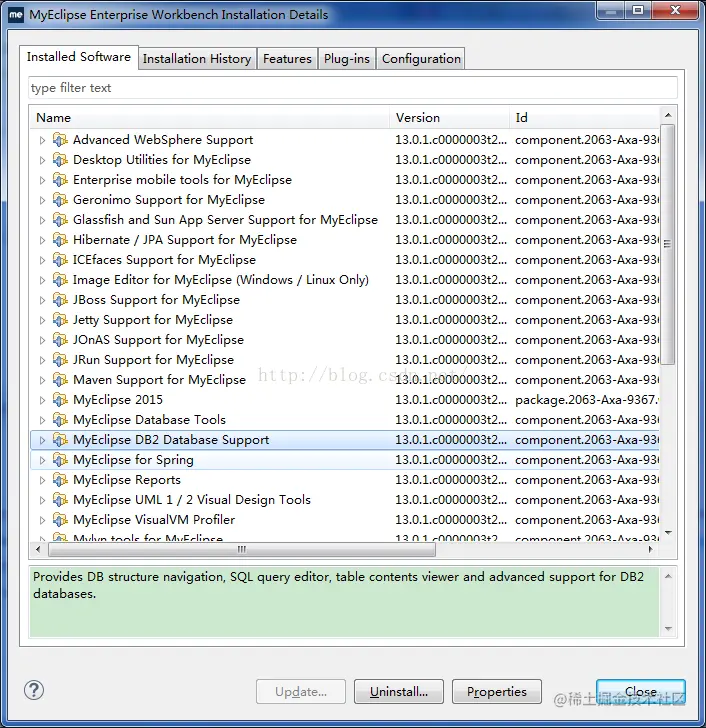Click the MyEclipse UML Visual Design Tools icon
Screen dimensions: 706x728
pos(60,499)
